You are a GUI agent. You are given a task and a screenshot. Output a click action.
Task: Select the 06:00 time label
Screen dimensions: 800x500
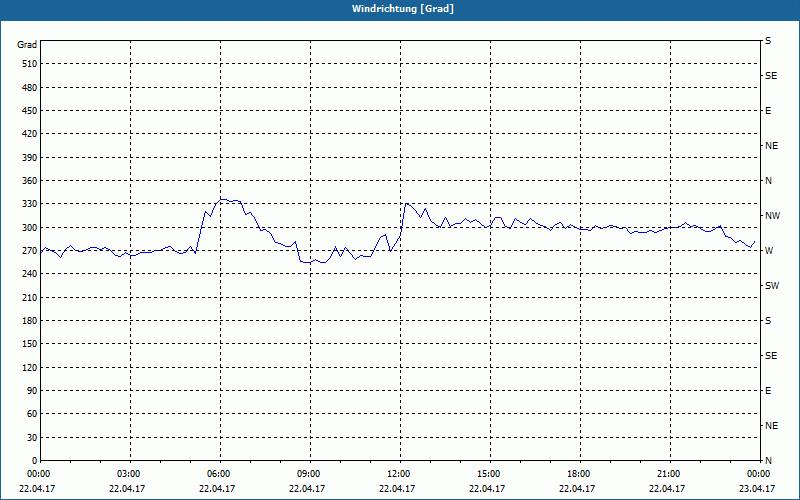tap(219, 474)
